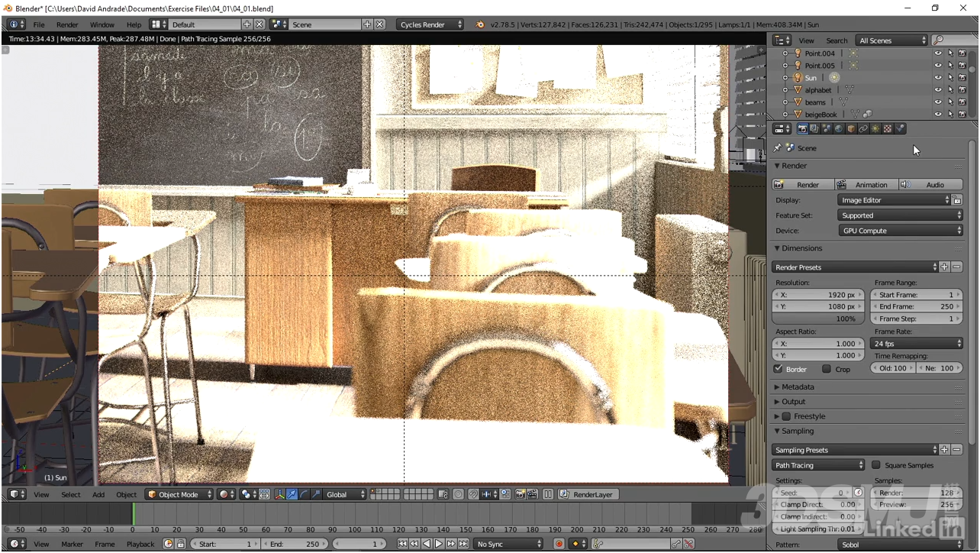Open the Window menu
The width and height of the screenshot is (980, 553).
pos(102,24)
